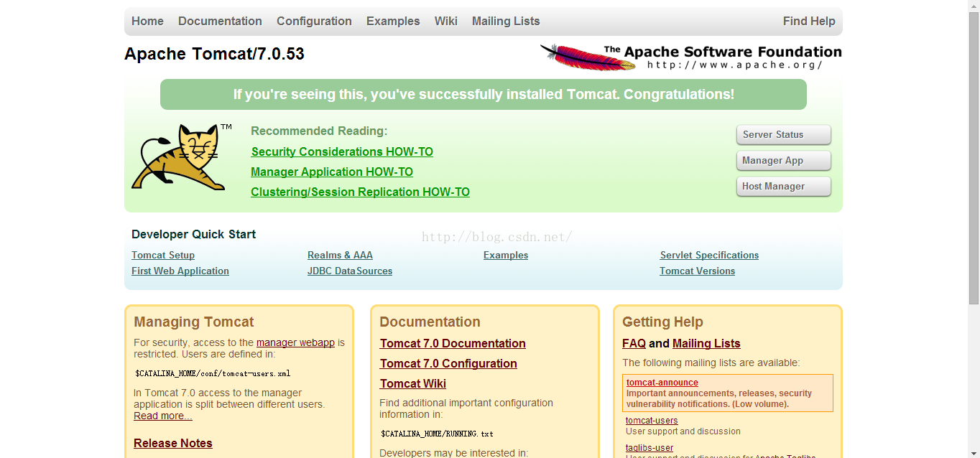Screen dimensions: 980x458
Task: Follow the Tomcat Versions link
Action: (697, 271)
